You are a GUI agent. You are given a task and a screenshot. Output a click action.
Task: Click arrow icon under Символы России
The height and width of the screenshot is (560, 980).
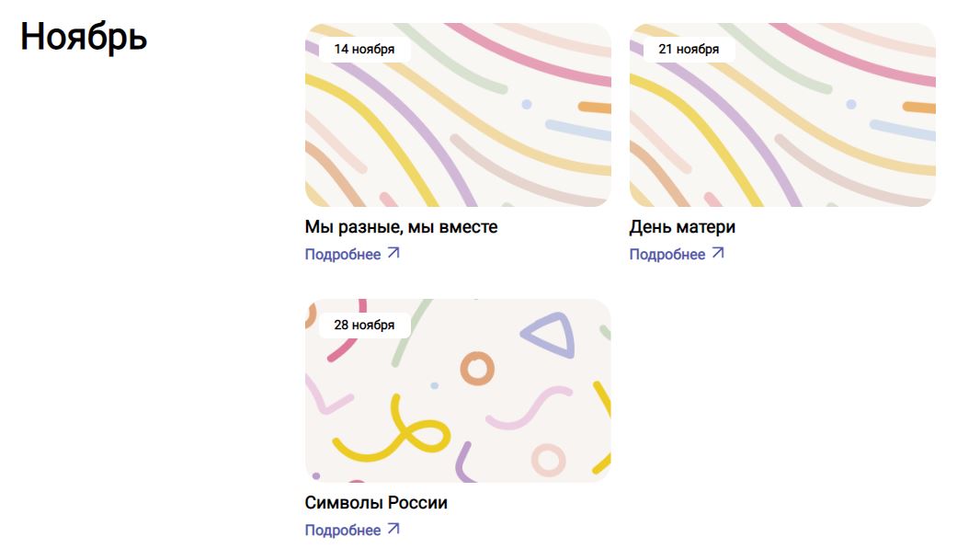(x=393, y=529)
